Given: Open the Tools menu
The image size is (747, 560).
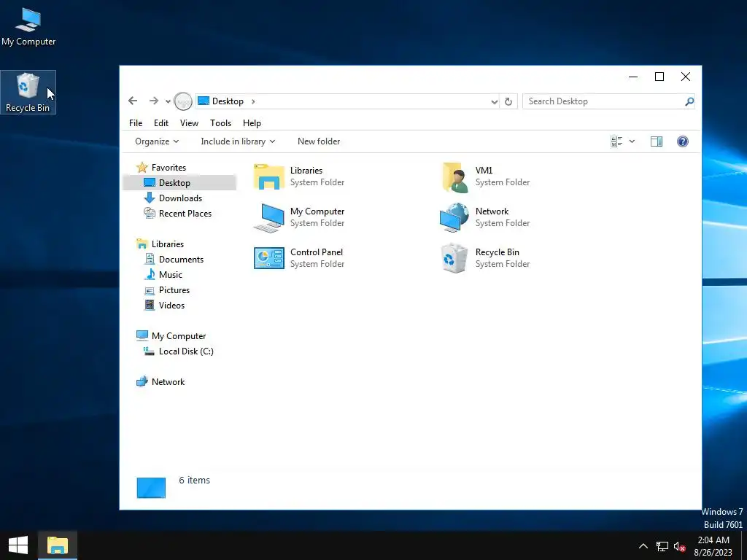Looking at the screenshot, I should [220, 122].
